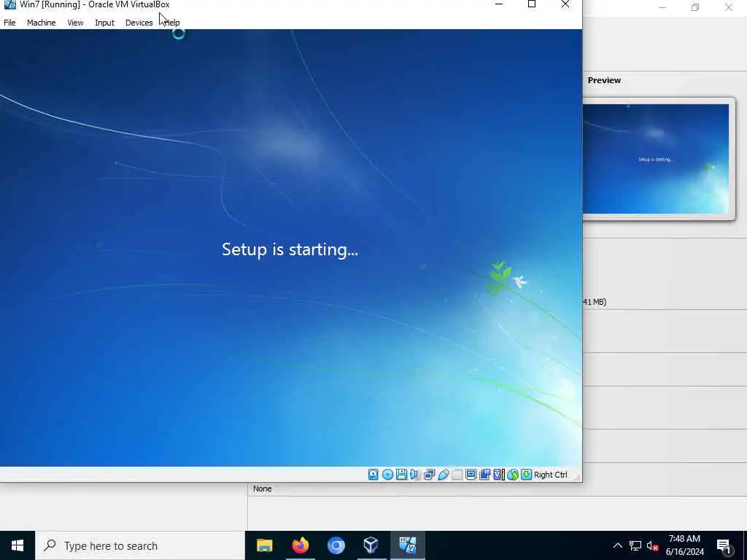Click the hard disk activity status icon
This screenshot has height=560, width=747.
[373, 474]
